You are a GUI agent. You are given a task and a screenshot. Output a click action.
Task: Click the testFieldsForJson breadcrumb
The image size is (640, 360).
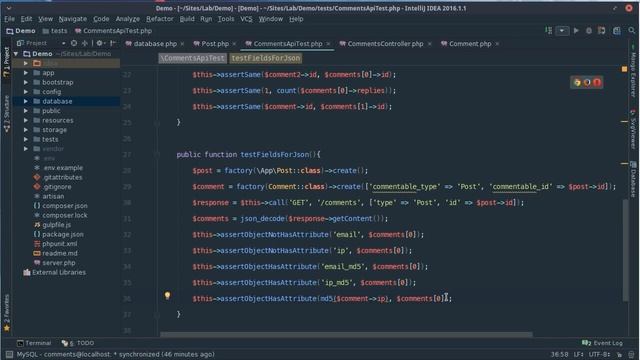tap(266, 58)
